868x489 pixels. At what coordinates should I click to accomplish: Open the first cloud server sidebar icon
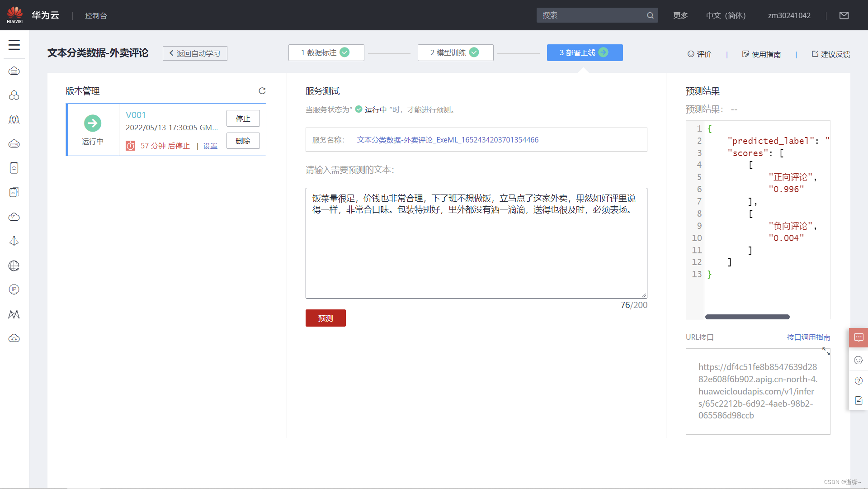[14, 71]
